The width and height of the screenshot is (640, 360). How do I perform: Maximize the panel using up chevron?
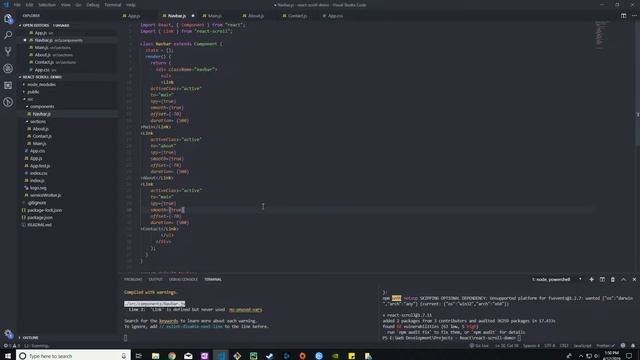pyautogui.click(x=623, y=280)
